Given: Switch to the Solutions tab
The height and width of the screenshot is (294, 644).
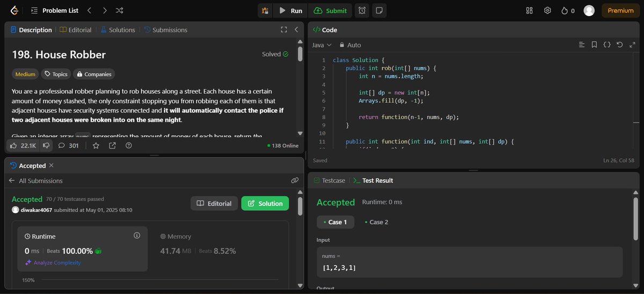Looking at the screenshot, I should click(x=118, y=30).
